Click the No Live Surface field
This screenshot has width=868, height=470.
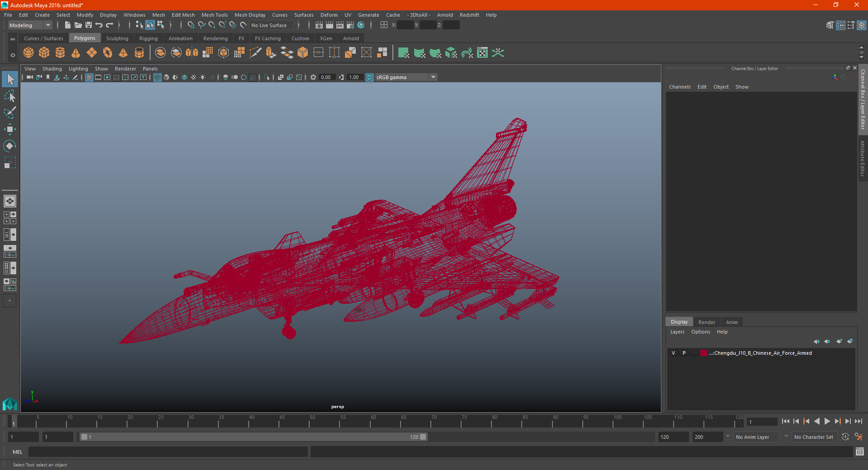[x=271, y=25]
